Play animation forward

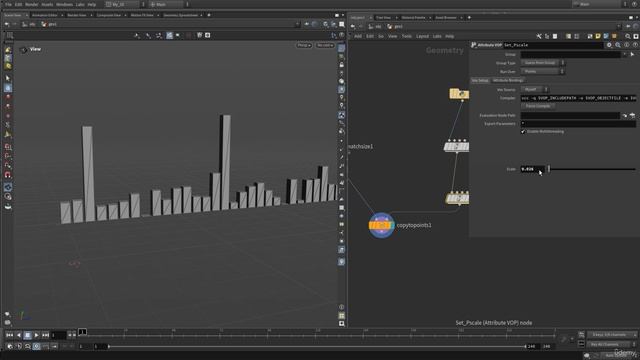36,335
